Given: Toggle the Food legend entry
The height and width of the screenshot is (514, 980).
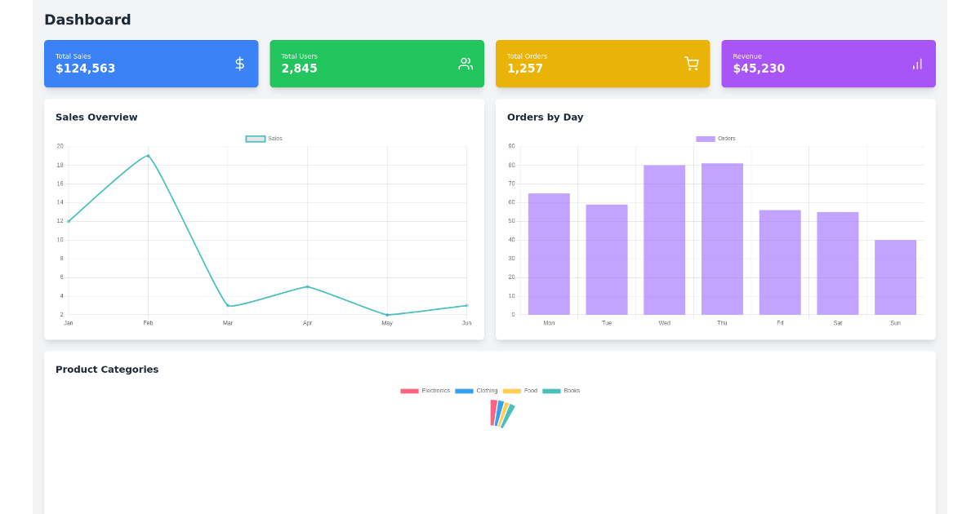Looking at the screenshot, I should (x=523, y=391).
